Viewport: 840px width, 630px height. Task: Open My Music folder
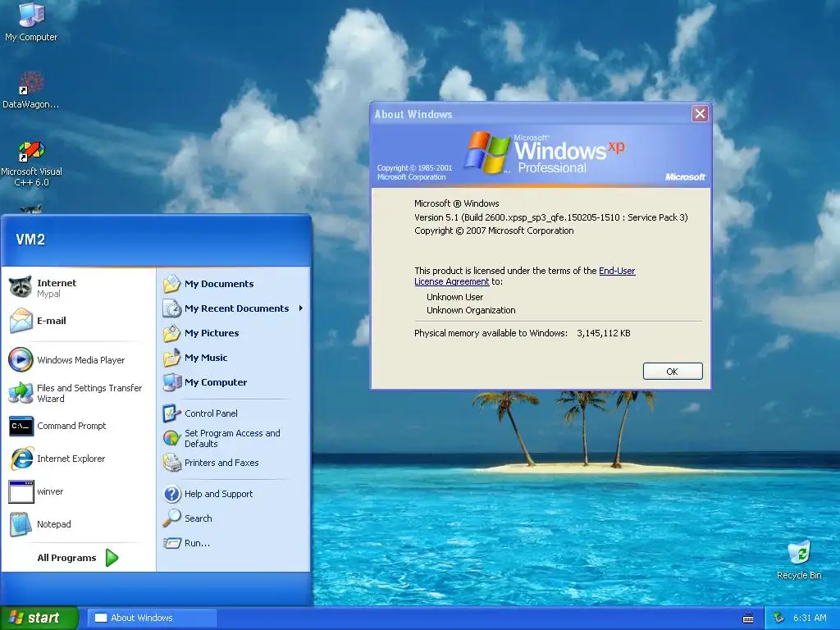coord(234,358)
